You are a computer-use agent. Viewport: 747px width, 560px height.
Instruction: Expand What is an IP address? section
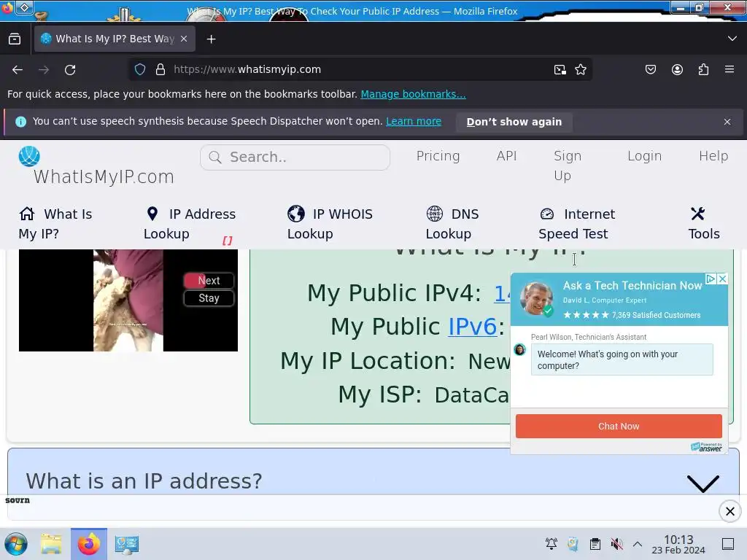(373, 481)
